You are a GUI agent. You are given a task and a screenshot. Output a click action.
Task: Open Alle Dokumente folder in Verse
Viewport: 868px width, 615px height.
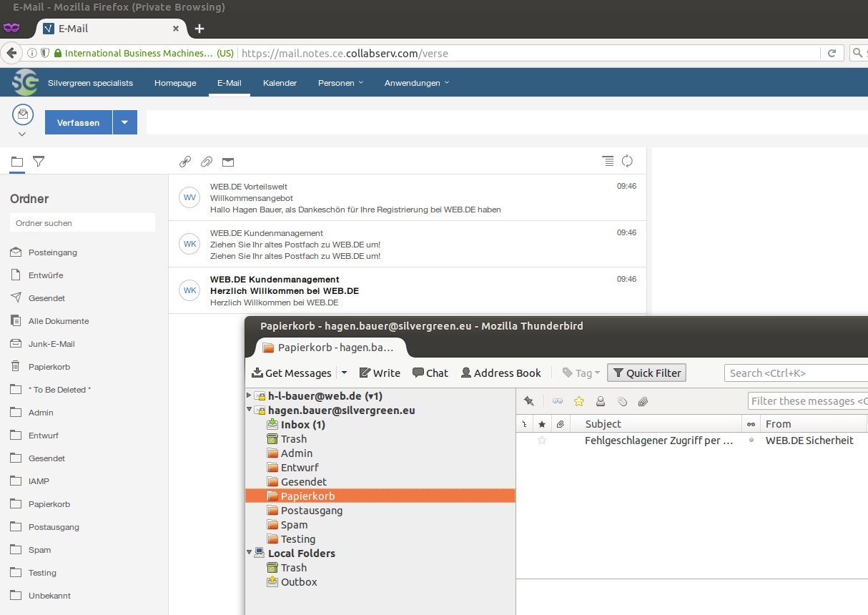[59, 321]
